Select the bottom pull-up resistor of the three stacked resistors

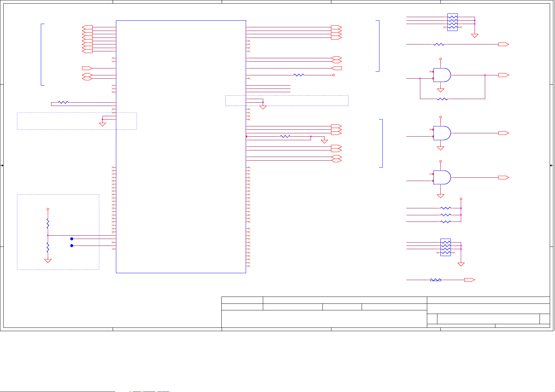(446, 222)
